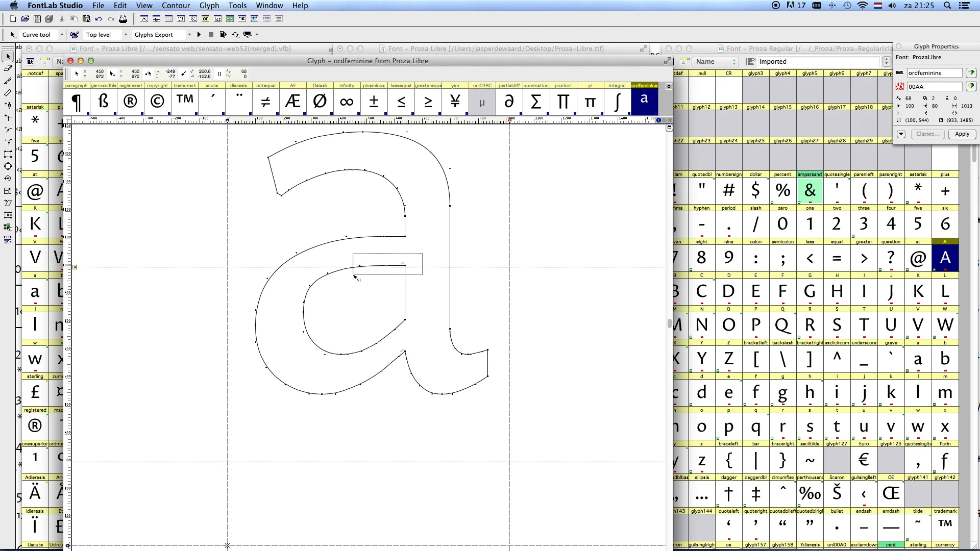Select the ampersand glyph cell

[810, 191]
